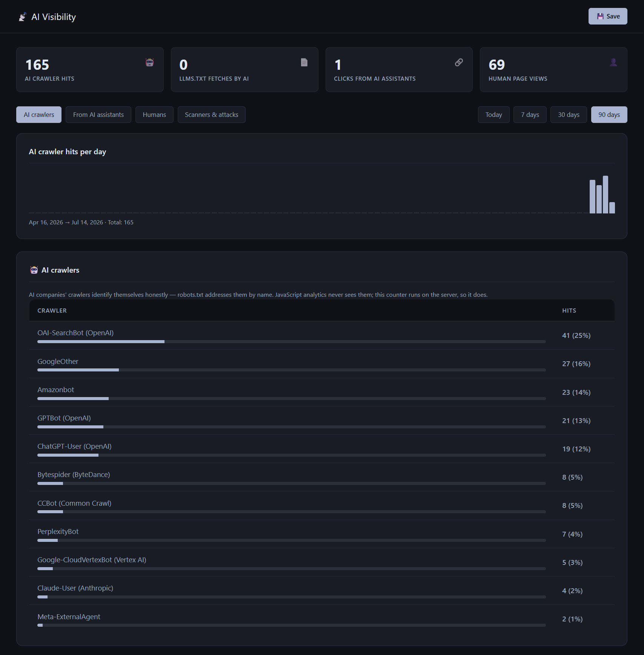Viewport: 644px width, 655px height.
Task: Click the AI Visibility satellite logo icon
Action: 23,17
